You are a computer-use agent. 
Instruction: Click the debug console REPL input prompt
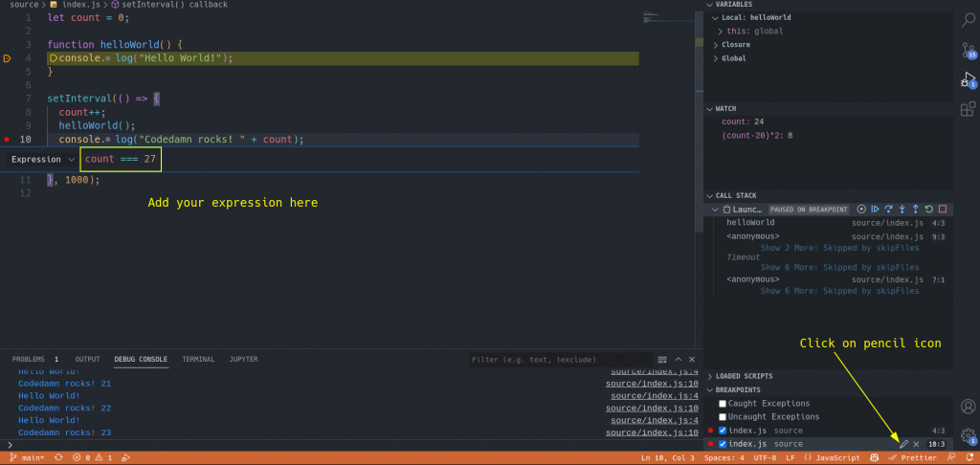pyautogui.click(x=350, y=444)
